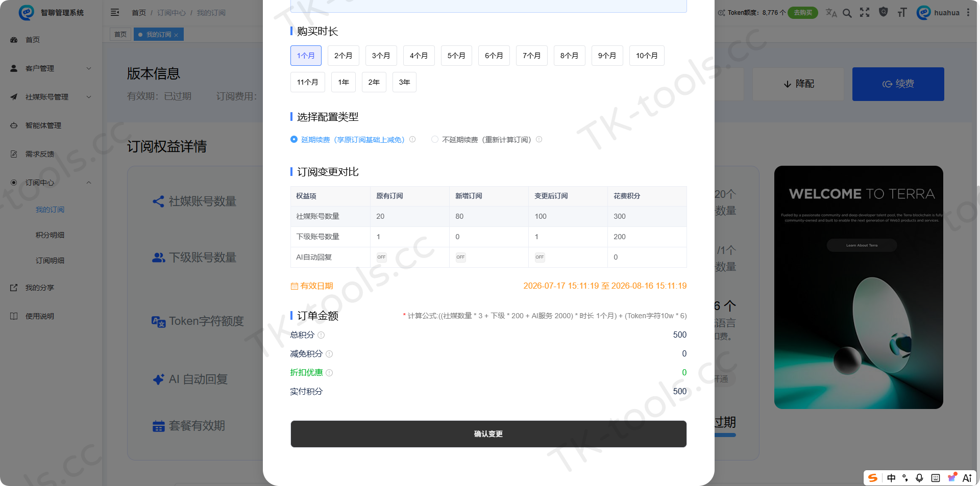This screenshot has height=486, width=980.
Task: Open 我的订阅 sidebar item
Action: tap(50, 210)
